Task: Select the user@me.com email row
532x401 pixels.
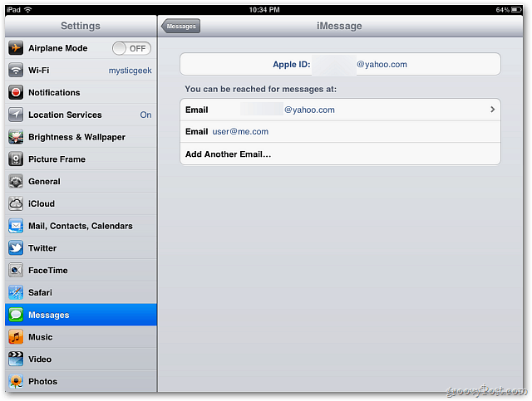Action: pos(340,131)
